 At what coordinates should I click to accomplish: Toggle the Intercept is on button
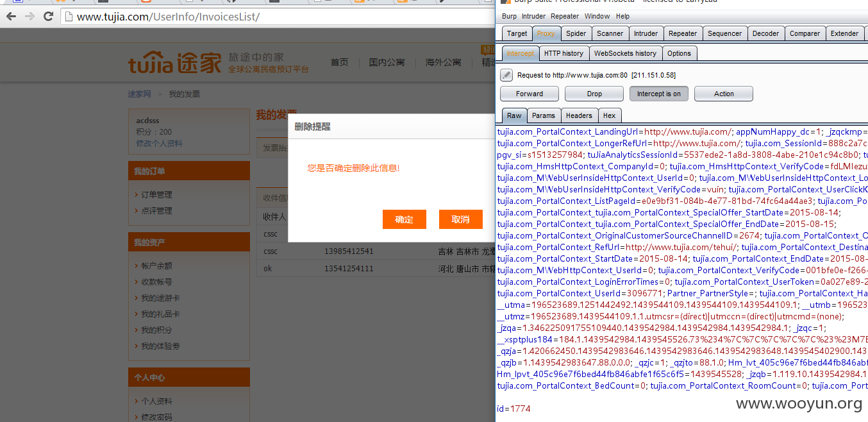click(x=658, y=94)
